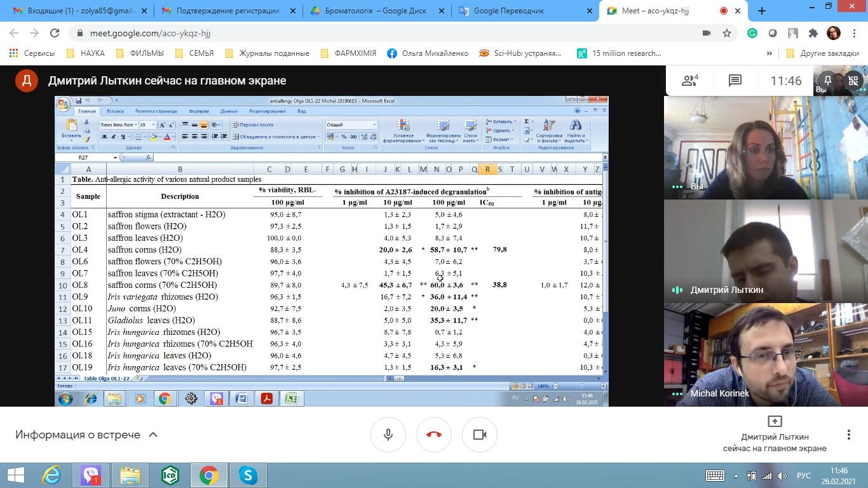Screen dimensions: 868x488
Task: Click the РУС language indicator in tray
Action: (804, 475)
